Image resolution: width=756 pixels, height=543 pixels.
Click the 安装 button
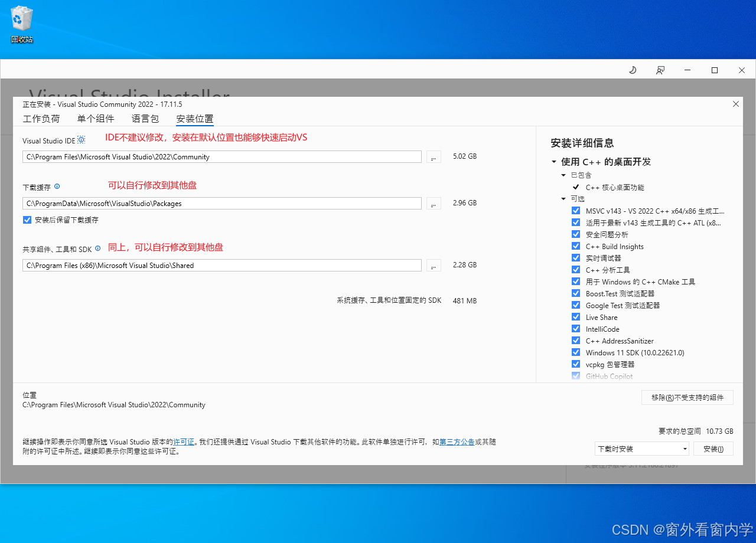click(x=713, y=449)
